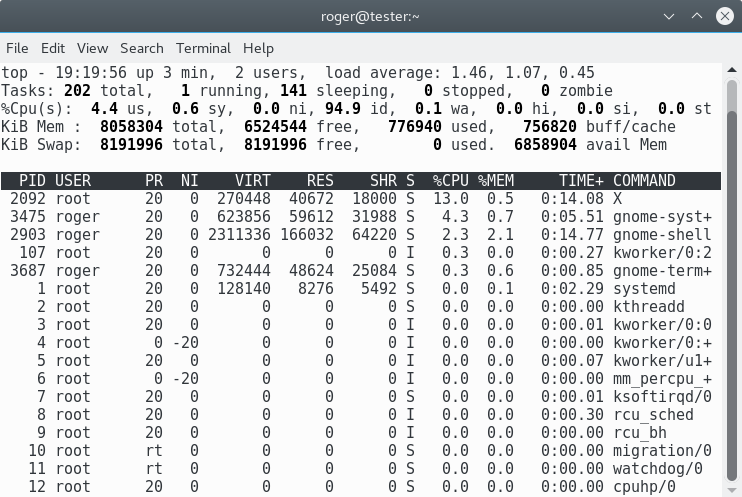Minimize the terminal with the down-chevron icon
742x497 pixels.
point(668,16)
